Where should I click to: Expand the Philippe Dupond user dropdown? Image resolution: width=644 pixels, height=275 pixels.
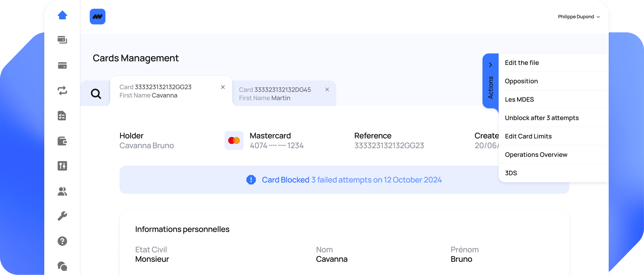[x=579, y=17]
